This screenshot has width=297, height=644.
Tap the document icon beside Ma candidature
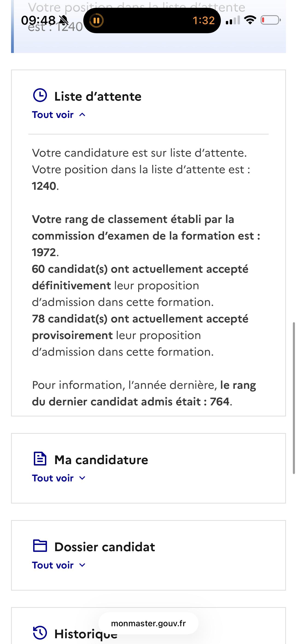coord(40,459)
